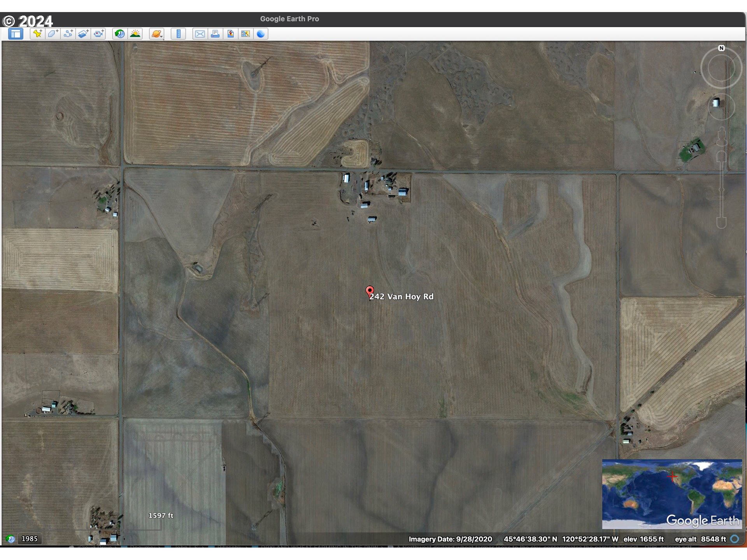Toggle the sidebar panel button
Viewport: 747px width, 560px height.
coord(16,34)
